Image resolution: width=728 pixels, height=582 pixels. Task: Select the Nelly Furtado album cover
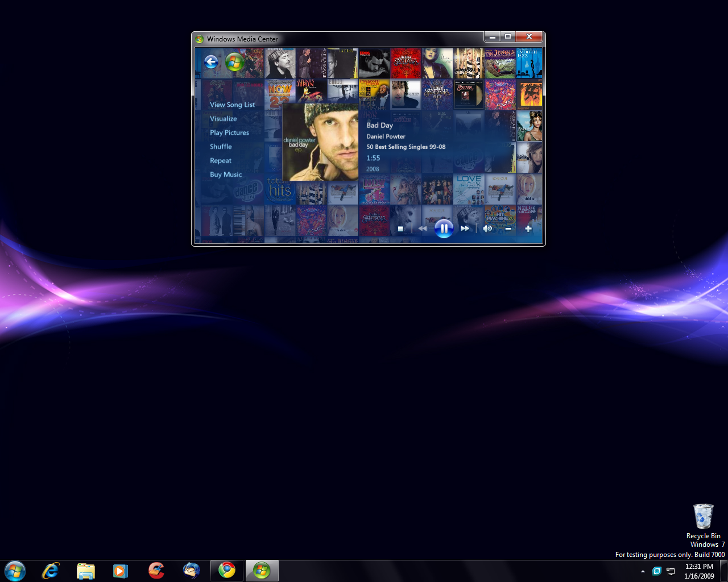click(x=530, y=221)
